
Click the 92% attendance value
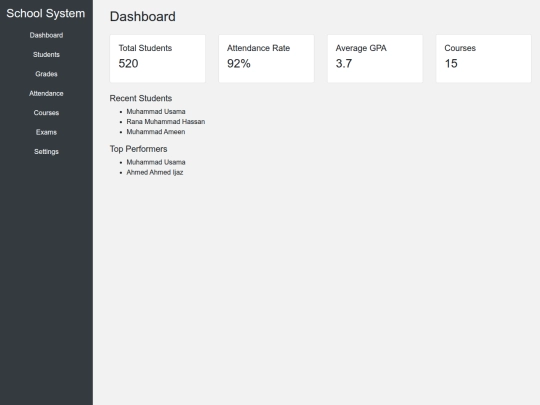(x=239, y=63)
